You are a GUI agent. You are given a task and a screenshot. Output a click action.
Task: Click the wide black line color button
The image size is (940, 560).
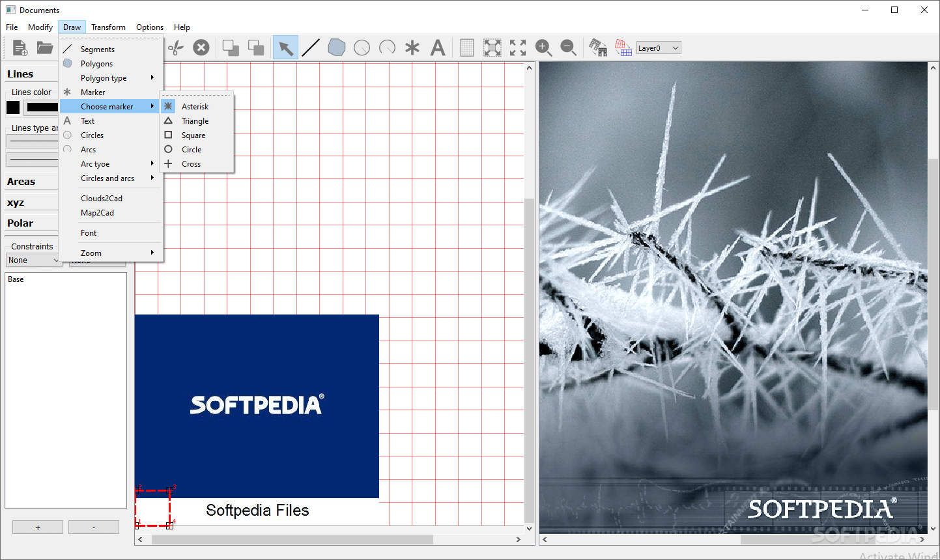(x=42, y=107)
